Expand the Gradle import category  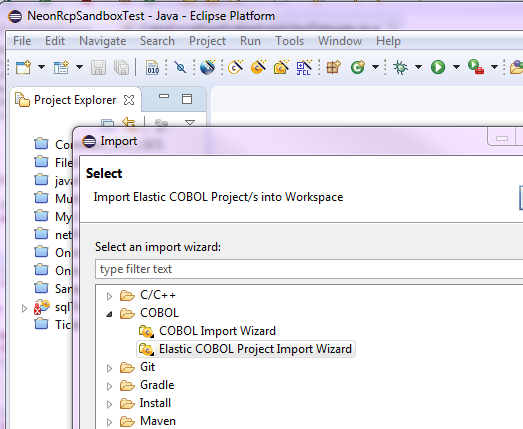[109, 386]
